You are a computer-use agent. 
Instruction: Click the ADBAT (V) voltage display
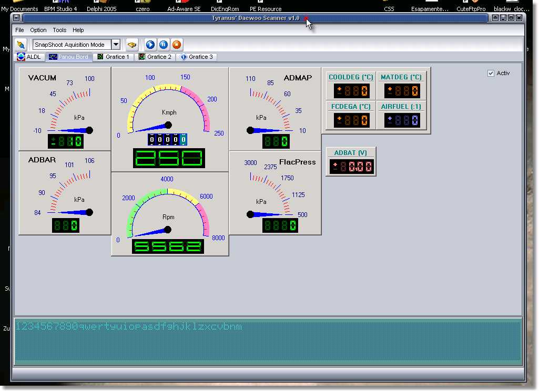(x=351, y=167)
